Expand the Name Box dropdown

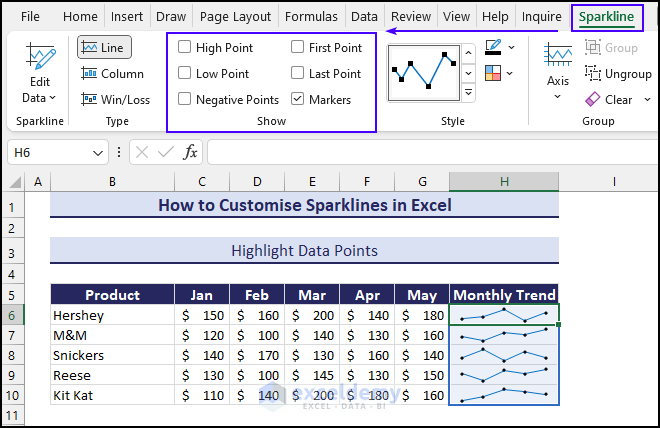(98, 153)
